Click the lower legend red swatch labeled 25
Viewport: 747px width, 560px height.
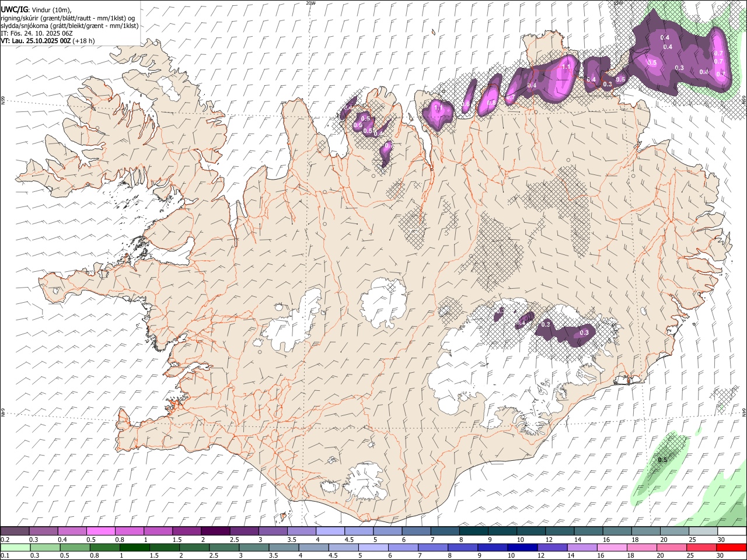[x=701, y=547]
